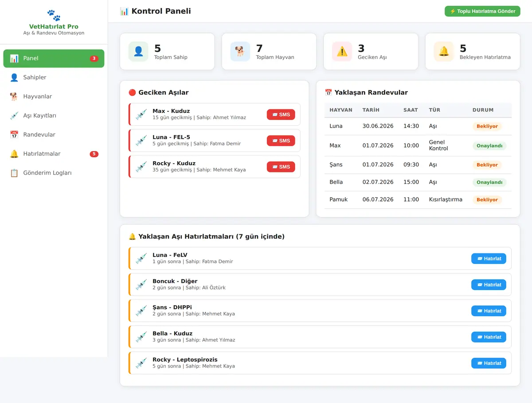The height and width of the screenshot is (403, 532).
Task: Click the Kısırlaştırma cell in appointments table
Action: [x=446, y=200]
